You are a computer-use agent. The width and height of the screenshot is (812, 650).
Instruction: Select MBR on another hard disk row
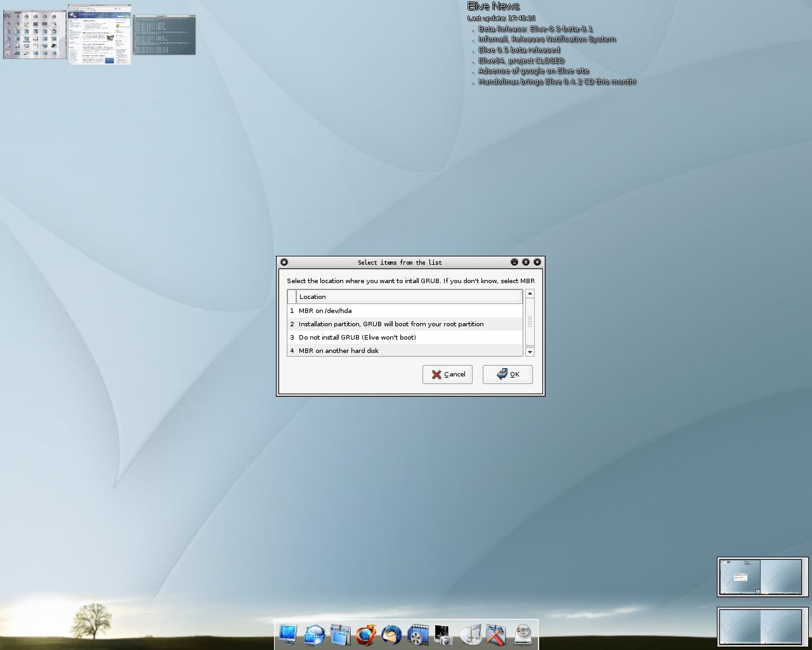pyautogui.click(x=405, y=350)
